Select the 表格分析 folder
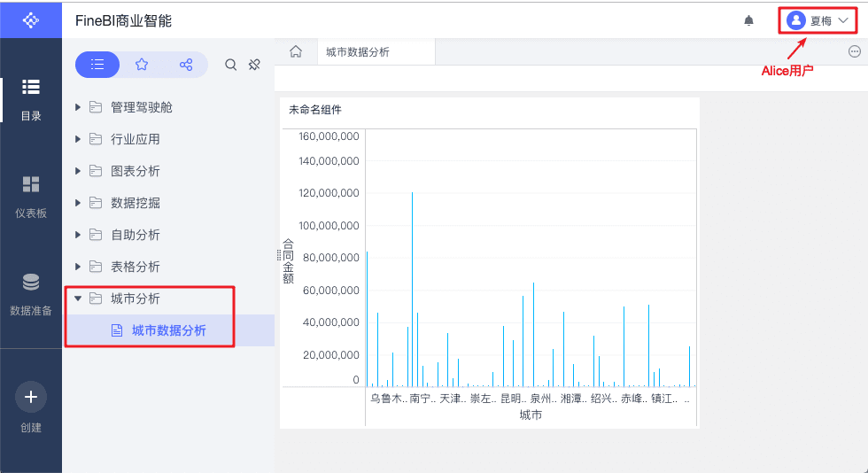Viewport: 868px width, 473px height. pyautogui.click(x=135, y=267)
